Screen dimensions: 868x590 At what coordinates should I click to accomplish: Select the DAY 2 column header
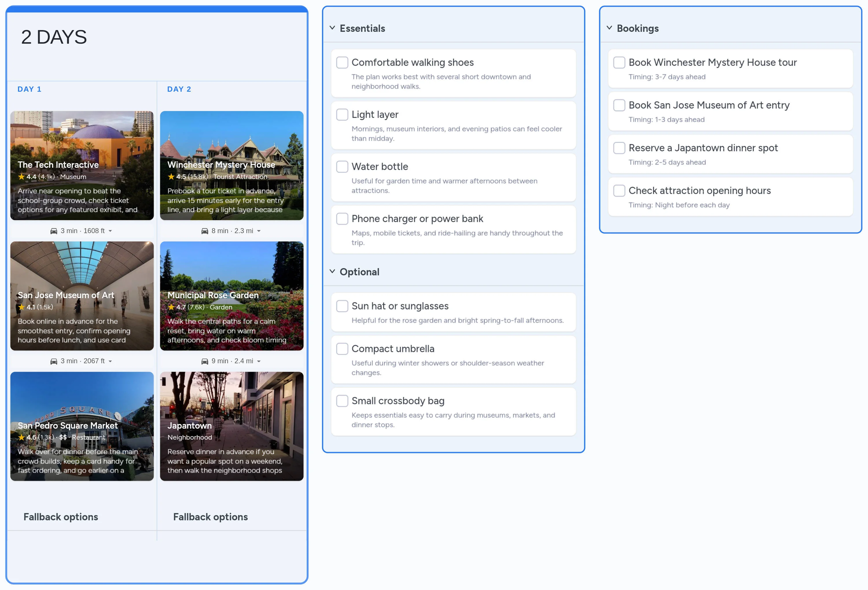[179, 89]
